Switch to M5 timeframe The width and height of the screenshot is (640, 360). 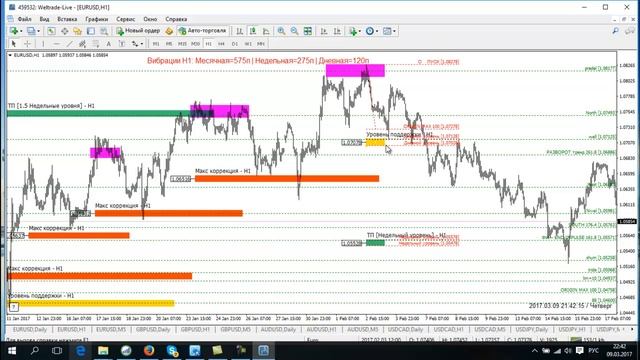coord(169,44)
